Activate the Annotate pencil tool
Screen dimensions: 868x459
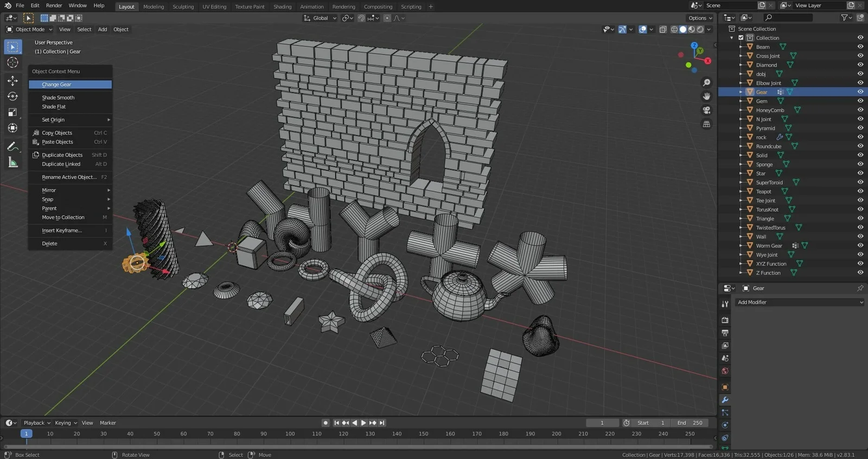point(12,146)
